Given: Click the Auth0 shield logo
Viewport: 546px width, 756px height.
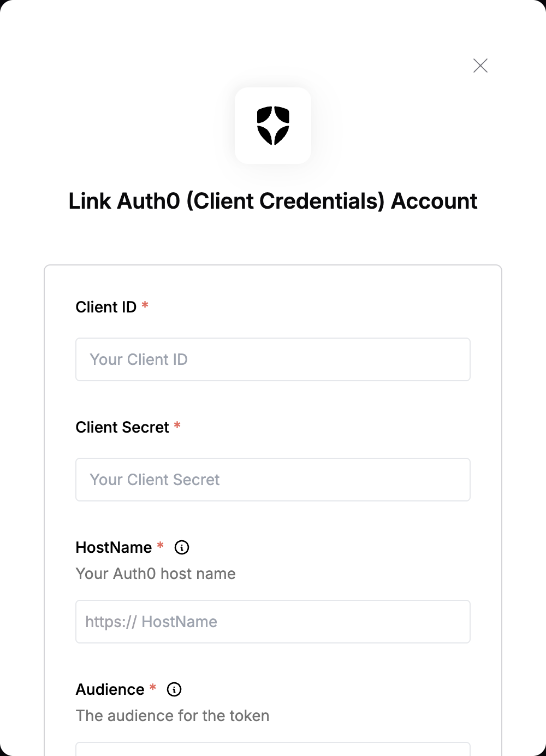Looking at the screenshot, I should click(273, 126).
